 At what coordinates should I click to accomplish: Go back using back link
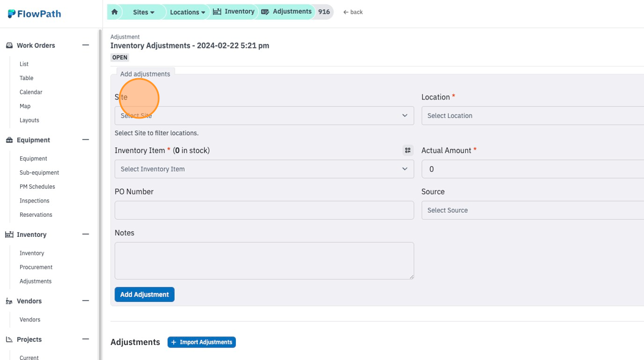353,12
